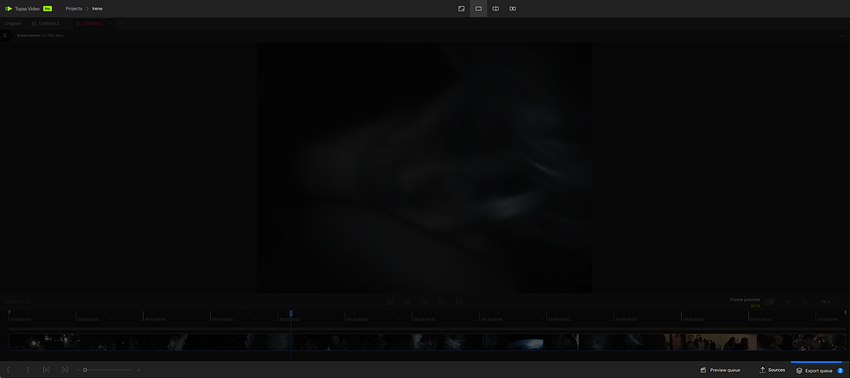The height and width of the screenshot is (378, 850).
Task: Open the Projects breadcrumb link
Action: tap(74, 9)
